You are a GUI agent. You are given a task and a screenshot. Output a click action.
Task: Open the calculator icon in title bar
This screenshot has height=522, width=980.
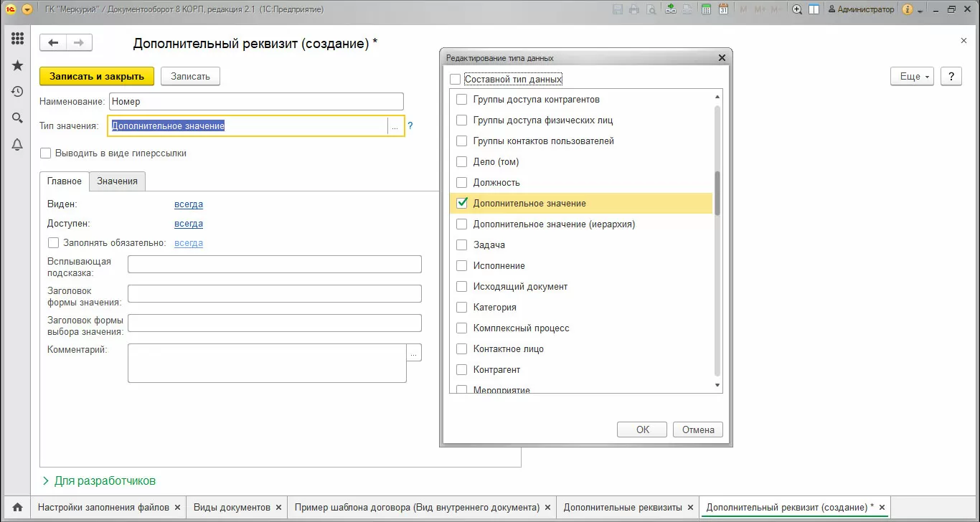[x=706, y=9]
